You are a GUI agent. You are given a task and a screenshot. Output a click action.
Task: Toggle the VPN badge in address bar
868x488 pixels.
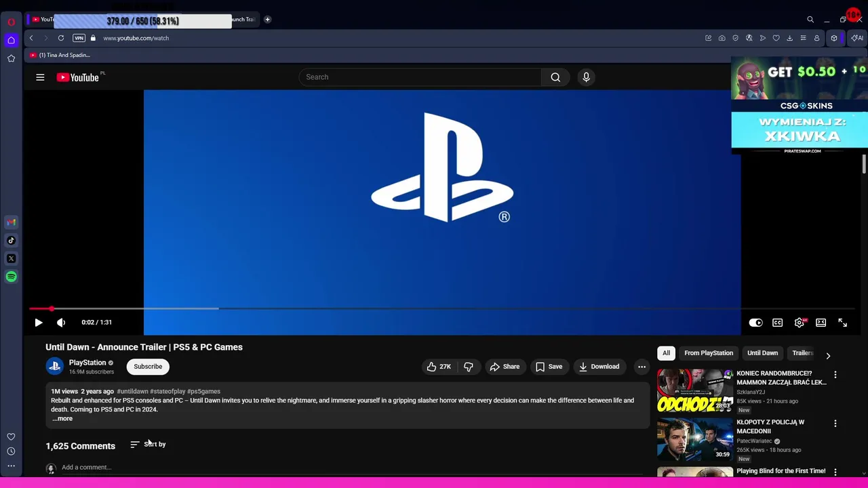click(79, 38)
